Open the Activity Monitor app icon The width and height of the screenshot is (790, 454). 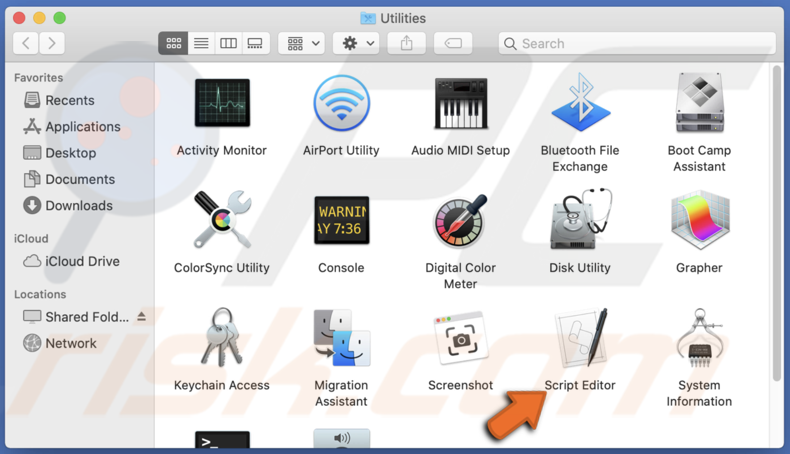222,103
